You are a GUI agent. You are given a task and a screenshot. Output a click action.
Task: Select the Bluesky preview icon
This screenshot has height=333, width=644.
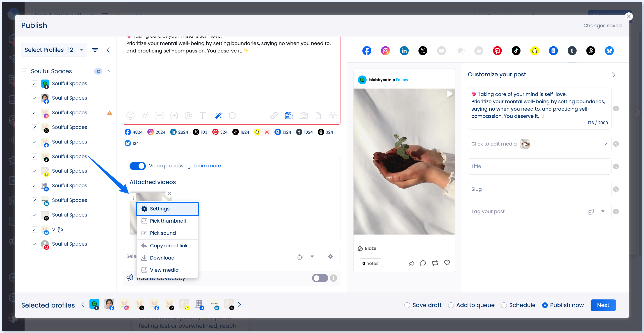coord(609,51)
